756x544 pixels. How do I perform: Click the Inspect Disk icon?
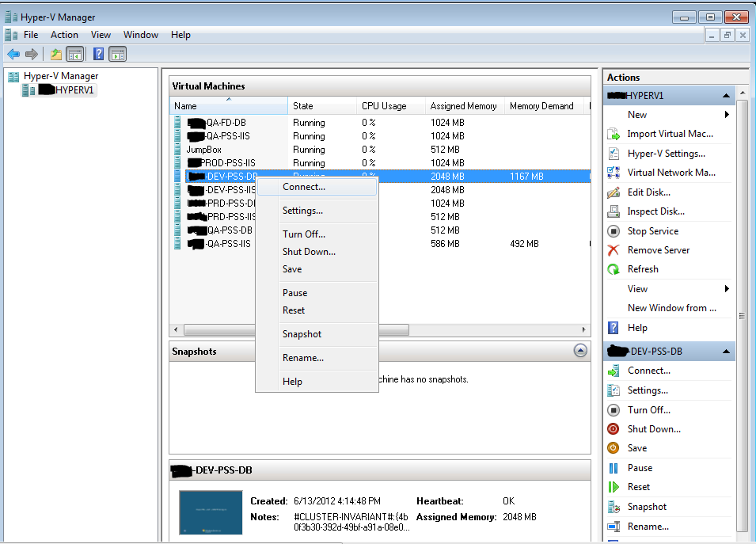pyautogui.click(x=614, y=211)
